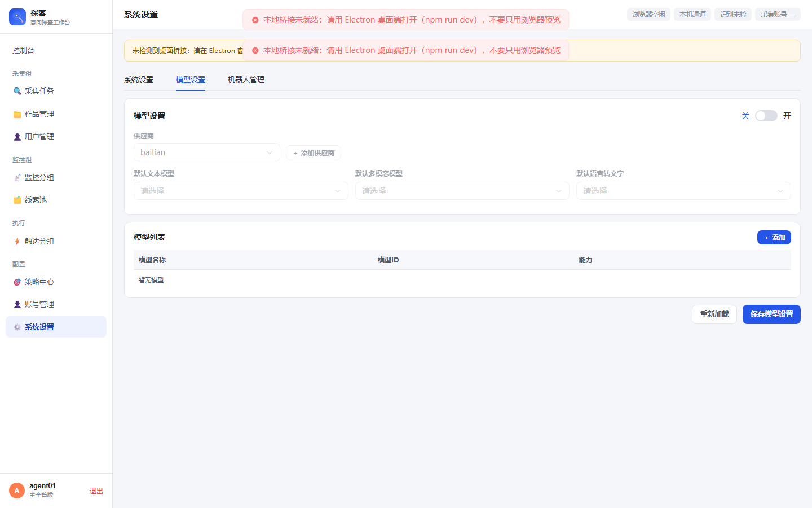Click the 本机通道 status badge
Image resolution: width=812 pixels, height=508 pixels.
tap(692, 14)
